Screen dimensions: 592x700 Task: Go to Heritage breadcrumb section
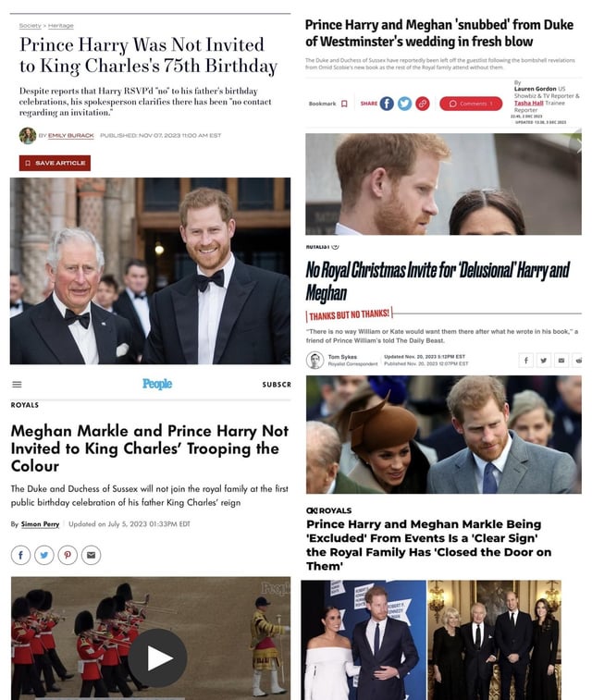(x=61, y=26)
